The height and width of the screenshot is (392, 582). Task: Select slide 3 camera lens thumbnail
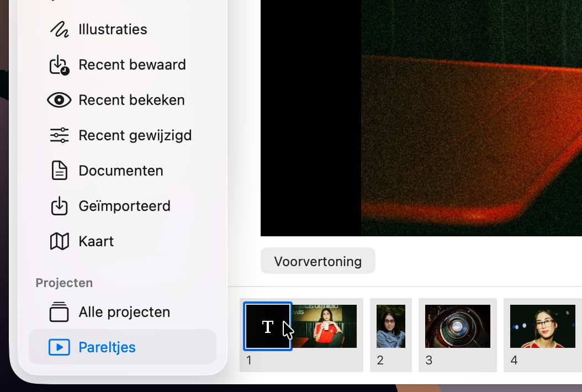click(x=458, y=326)
